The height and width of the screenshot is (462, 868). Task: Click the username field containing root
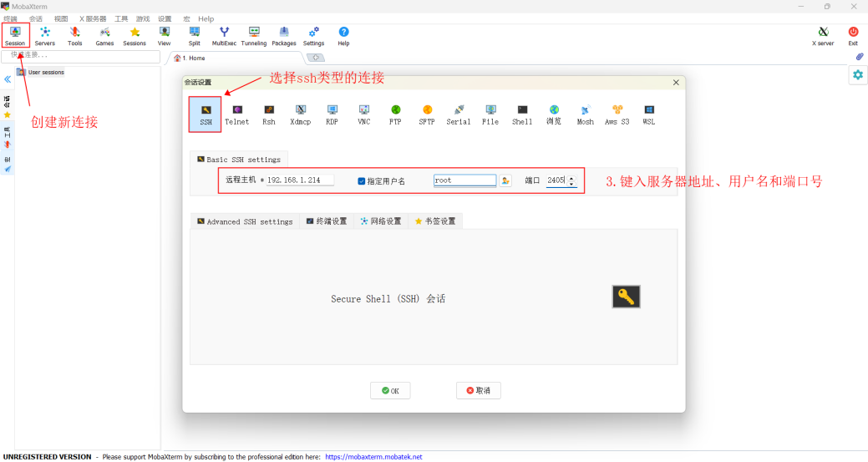click(x=465, y=180)
